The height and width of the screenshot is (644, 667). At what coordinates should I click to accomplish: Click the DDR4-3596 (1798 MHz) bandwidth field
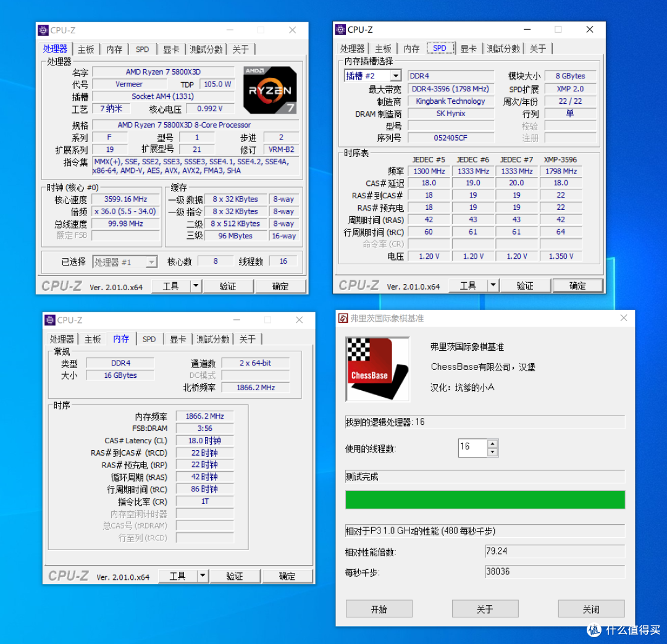point(451,89)
